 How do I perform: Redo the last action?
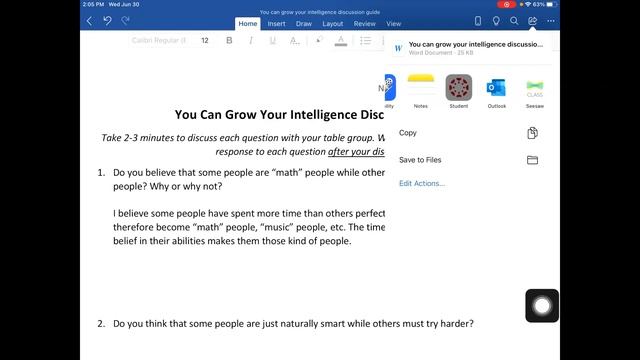click(x=125, y=20)
